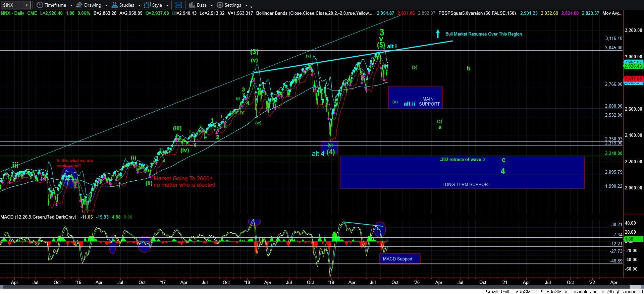Click the toolbar overflow arrow

point(252,6)
